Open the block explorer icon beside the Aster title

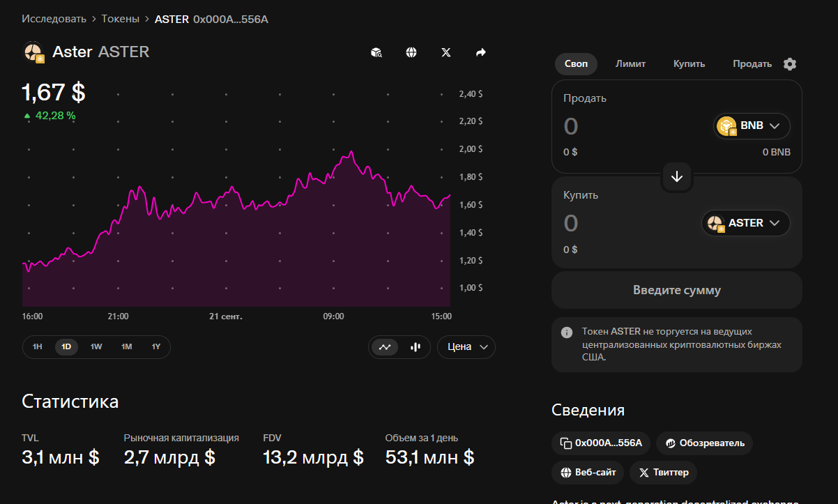(x=376, y=52)
